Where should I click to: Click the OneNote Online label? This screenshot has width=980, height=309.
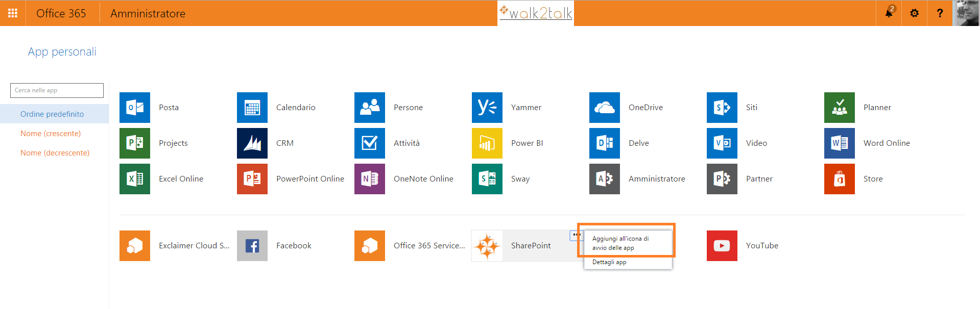pos(424,179)
